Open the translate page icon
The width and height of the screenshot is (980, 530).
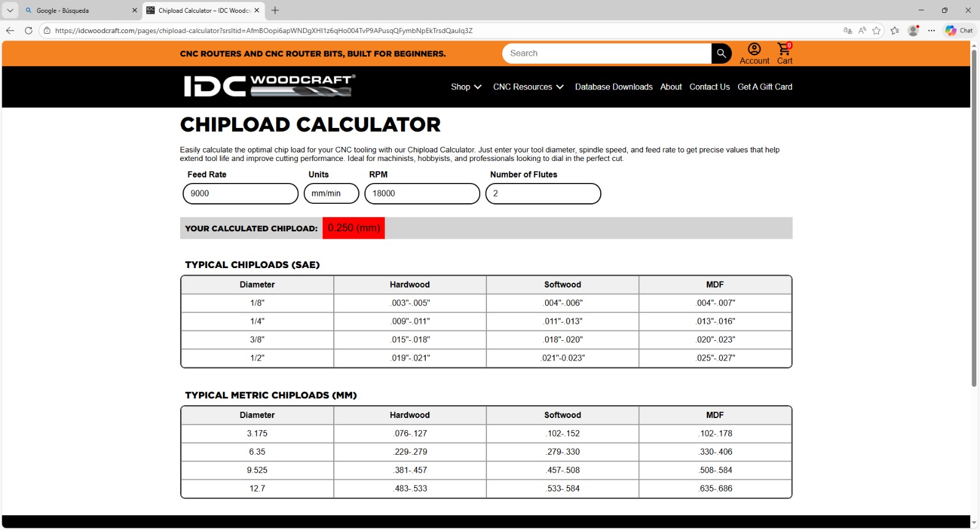point(848,31)
